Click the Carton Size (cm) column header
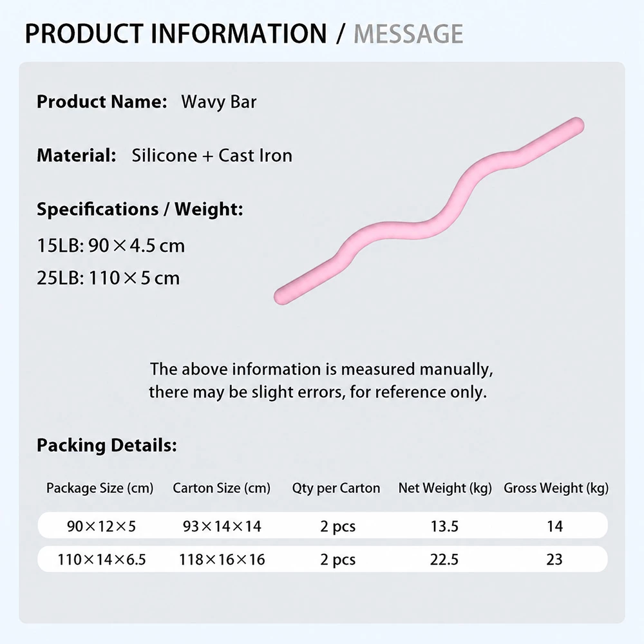 (x=222, y=488)
